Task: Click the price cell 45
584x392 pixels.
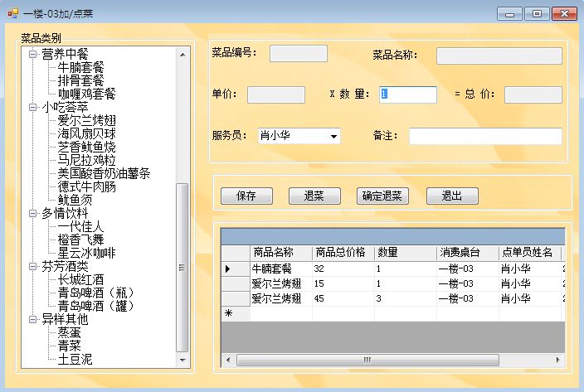Action: pyautogui.click(x=343, y=298)
